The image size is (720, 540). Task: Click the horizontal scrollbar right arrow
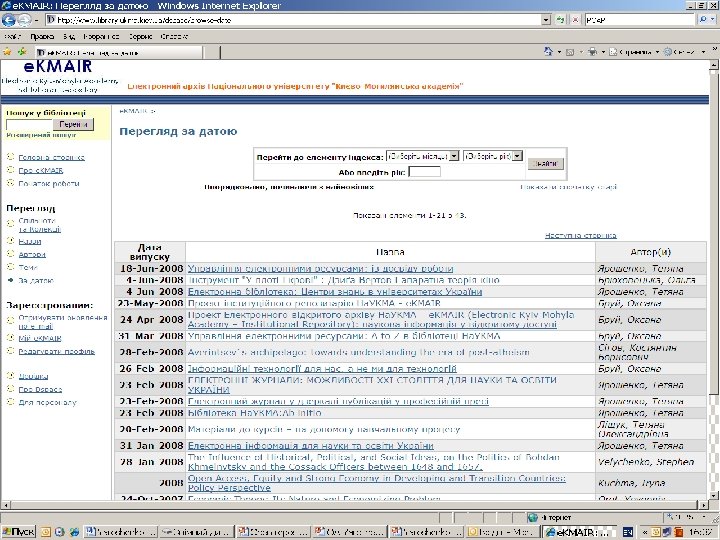coord(705,505)
